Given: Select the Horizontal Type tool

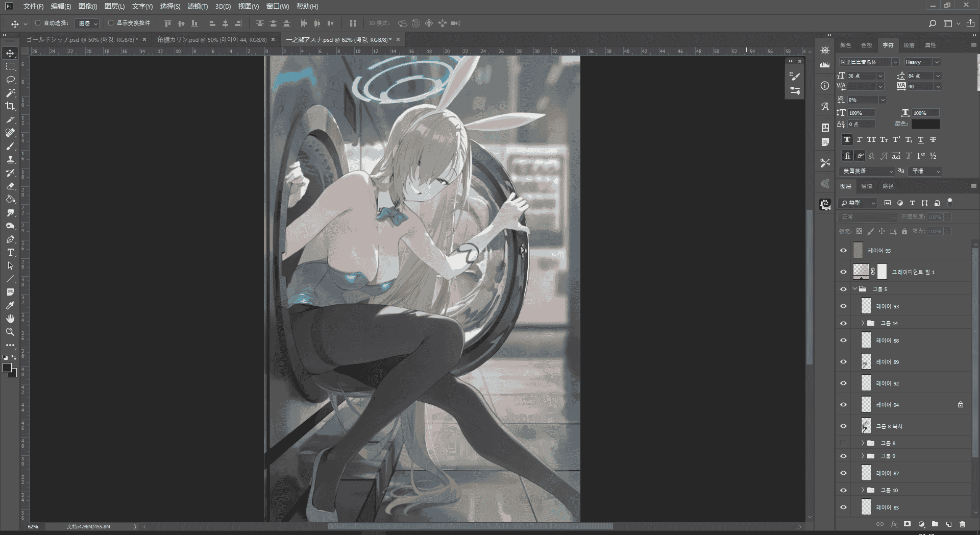Looking at the screenshot, I should [x=10, y=253].
